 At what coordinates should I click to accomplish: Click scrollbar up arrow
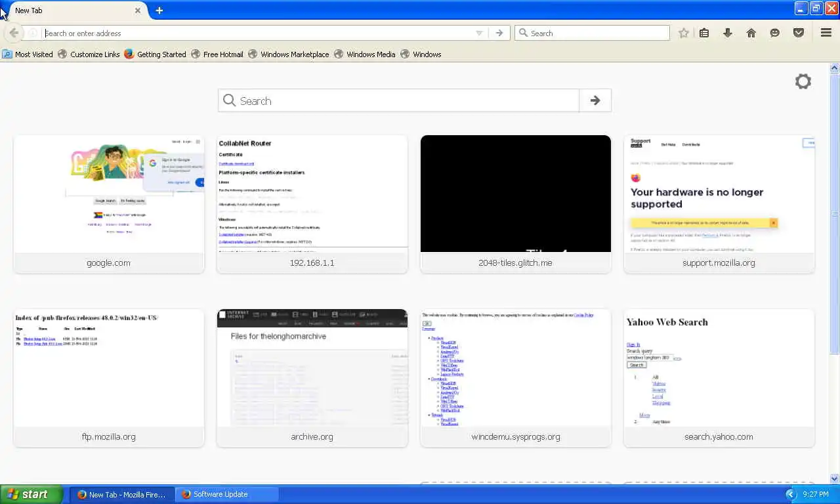pyautogui.click(x=835, y=68)
